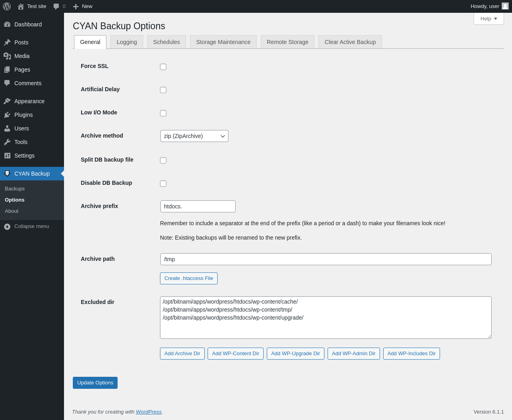The width and height of the screenshot is (512, 420).
Task: Click Create .htaccess File button
Action: coord(189,278)
